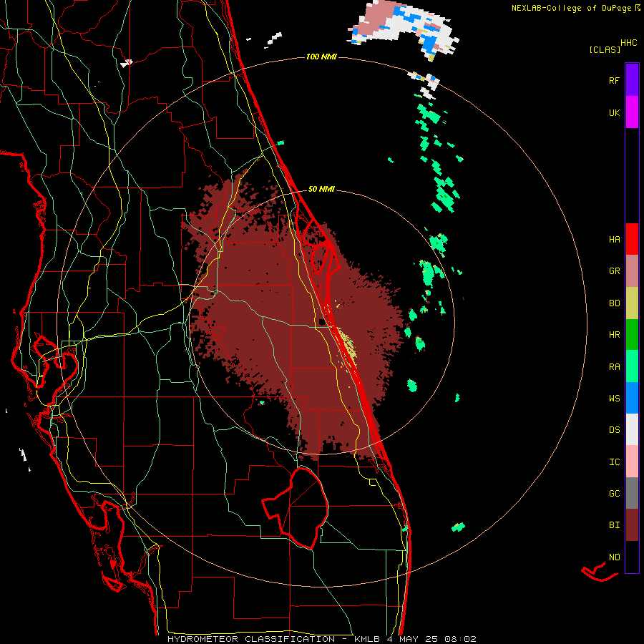Image resolution: width=644 pixels, height=644 pixels.
Task: Click the RF legend label
Action: (x=614, y=80)
